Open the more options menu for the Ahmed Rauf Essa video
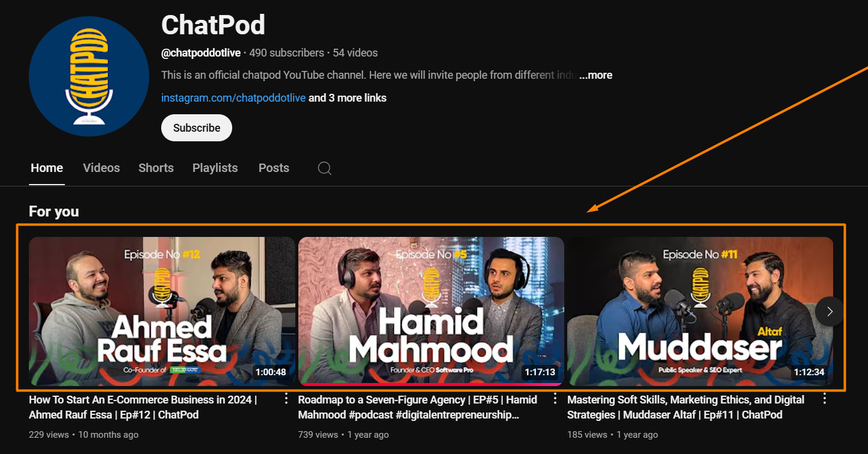This screenshot has width=868, height=454. (286, 399)
